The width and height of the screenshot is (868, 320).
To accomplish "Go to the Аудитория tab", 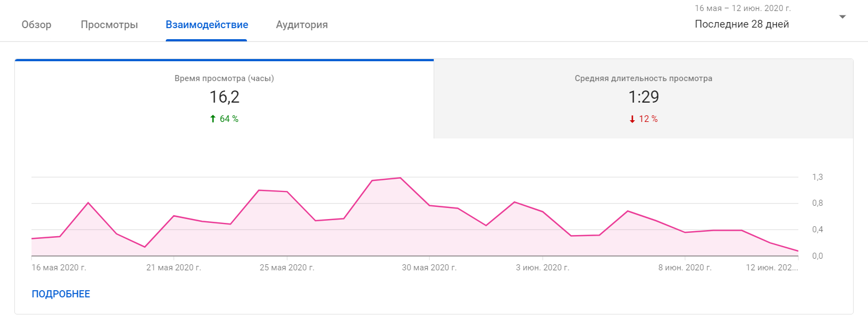I will pos(302,25).
